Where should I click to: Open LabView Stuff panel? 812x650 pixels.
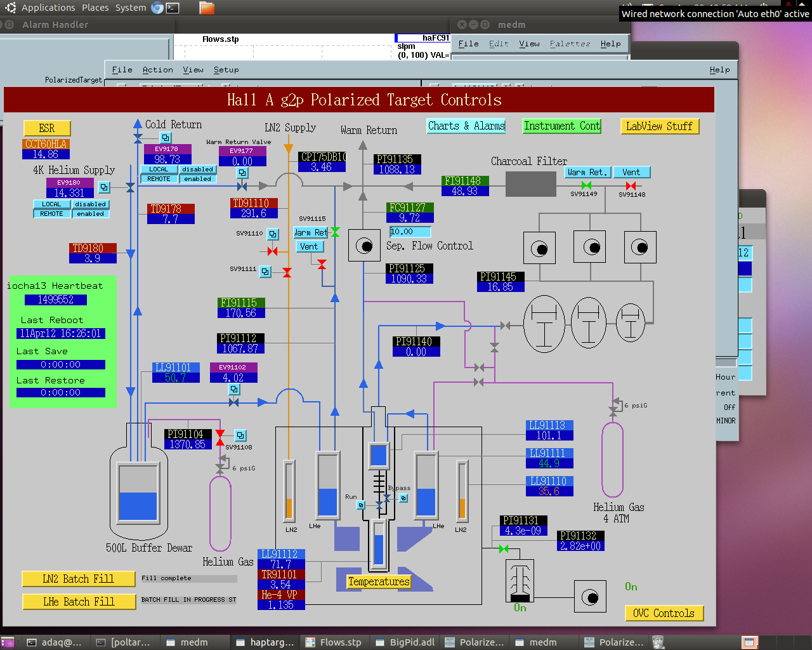[659, 126]
